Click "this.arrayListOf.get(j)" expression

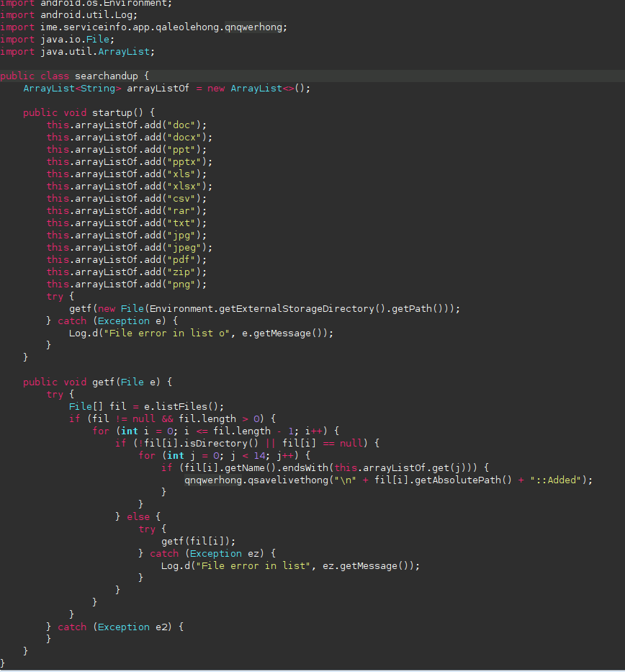(x=403, y=468)
